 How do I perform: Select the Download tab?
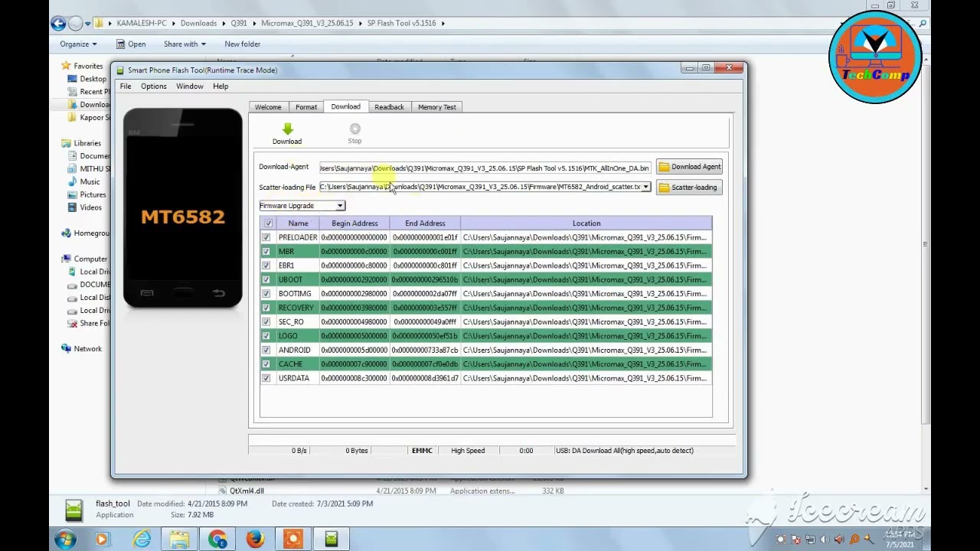tap(345, 106)
